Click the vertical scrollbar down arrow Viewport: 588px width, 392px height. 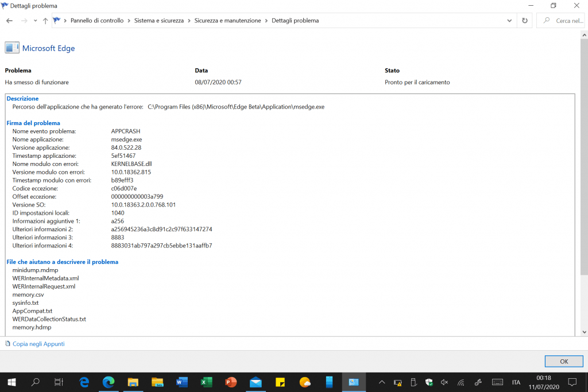click(583, 332)
